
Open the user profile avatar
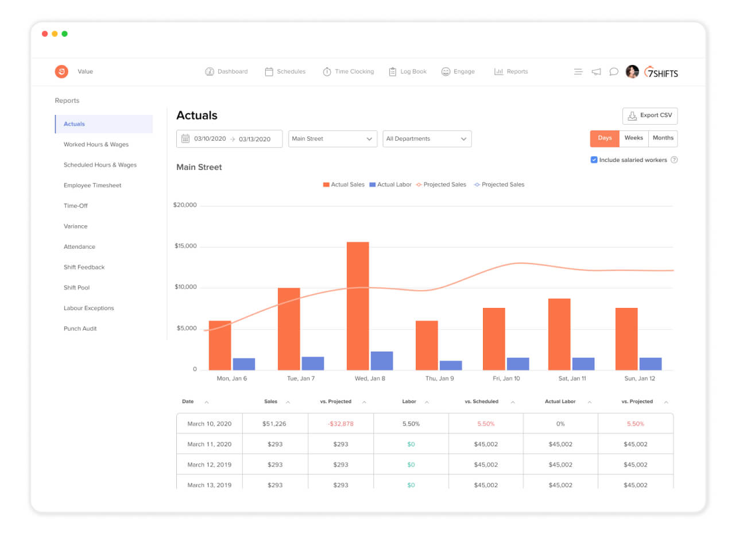tap(632, 72)
